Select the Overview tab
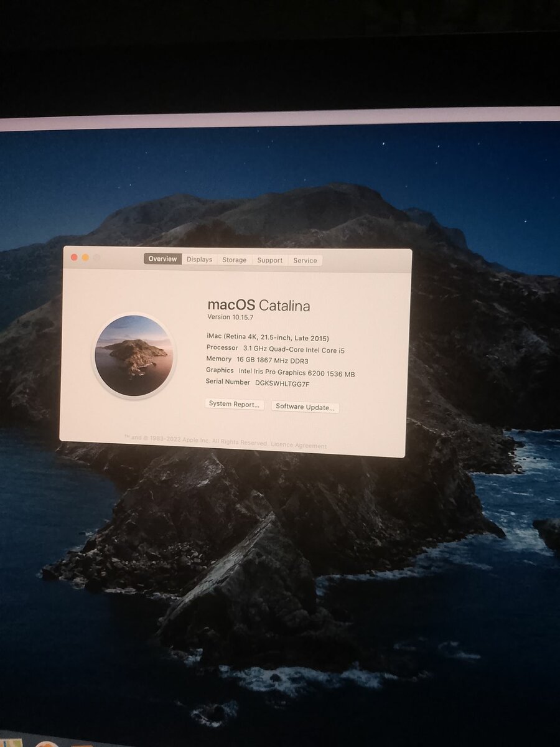 pyautogui.click(x=162, y=259)
